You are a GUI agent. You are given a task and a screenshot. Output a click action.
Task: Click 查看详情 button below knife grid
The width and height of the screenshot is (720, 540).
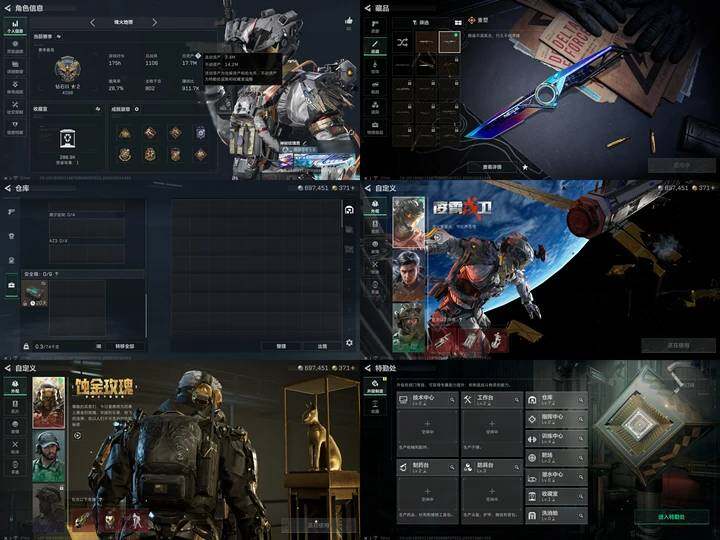tap(492, 167)
